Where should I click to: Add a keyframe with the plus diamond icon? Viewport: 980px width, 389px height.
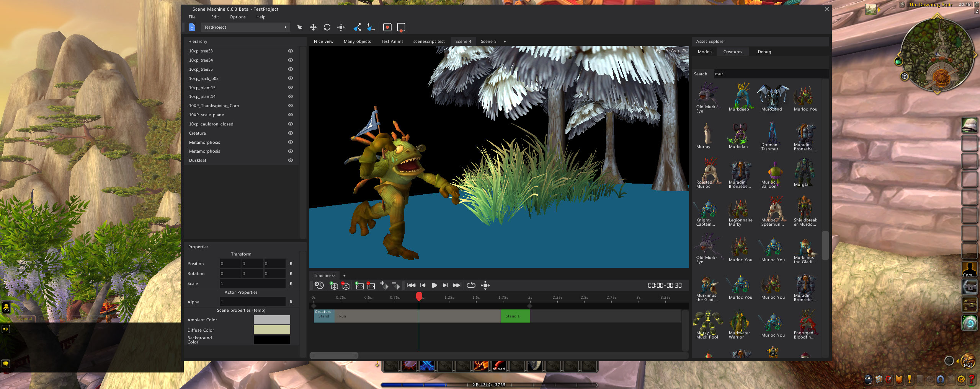(x=384, y=285)
